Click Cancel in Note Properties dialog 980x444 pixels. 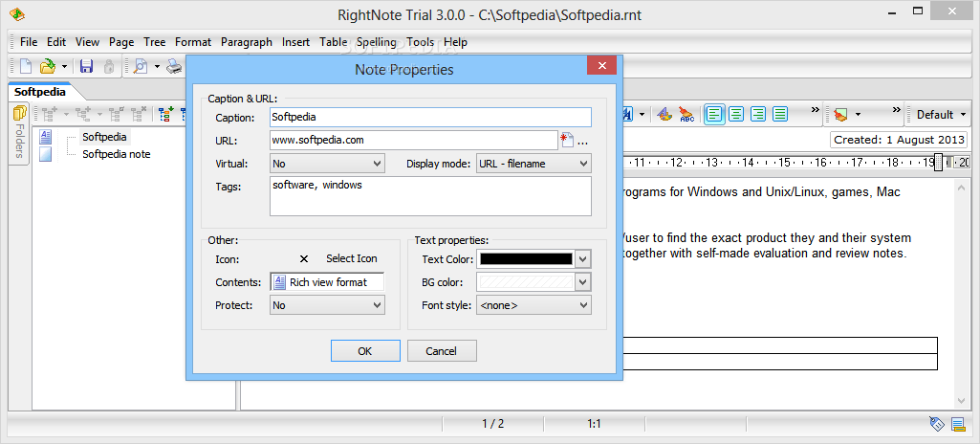point(442,351)
